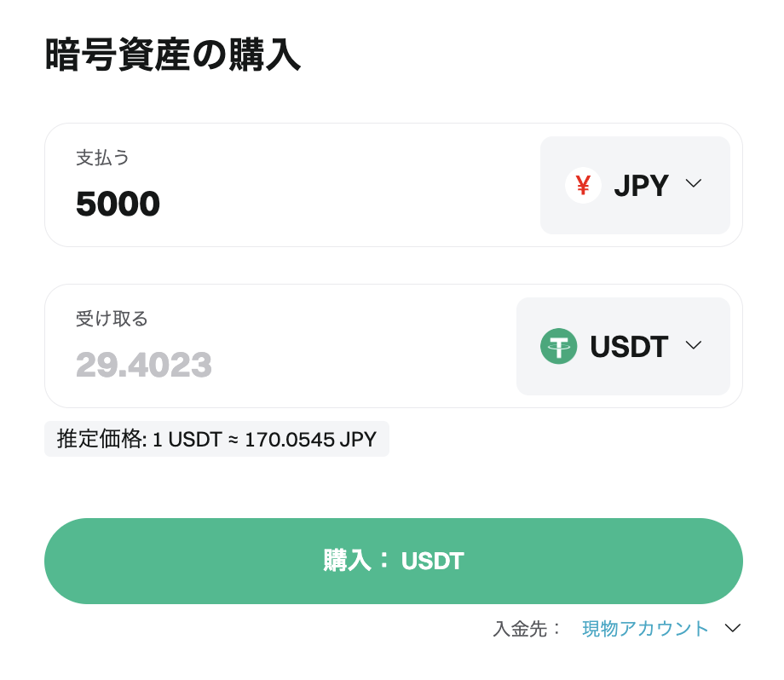Click the 170.0545 JPY rate value

[310, 440]
